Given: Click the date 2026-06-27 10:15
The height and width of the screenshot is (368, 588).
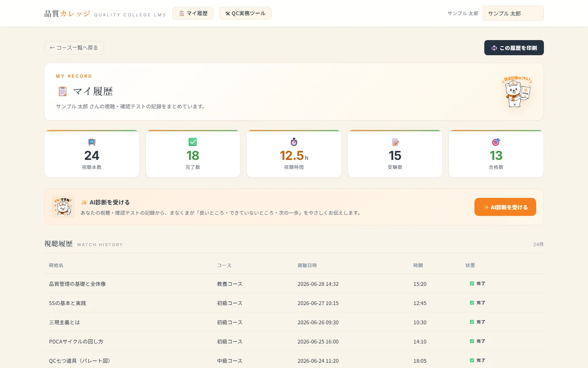Looking at the screenshot, I should [318, 303].
